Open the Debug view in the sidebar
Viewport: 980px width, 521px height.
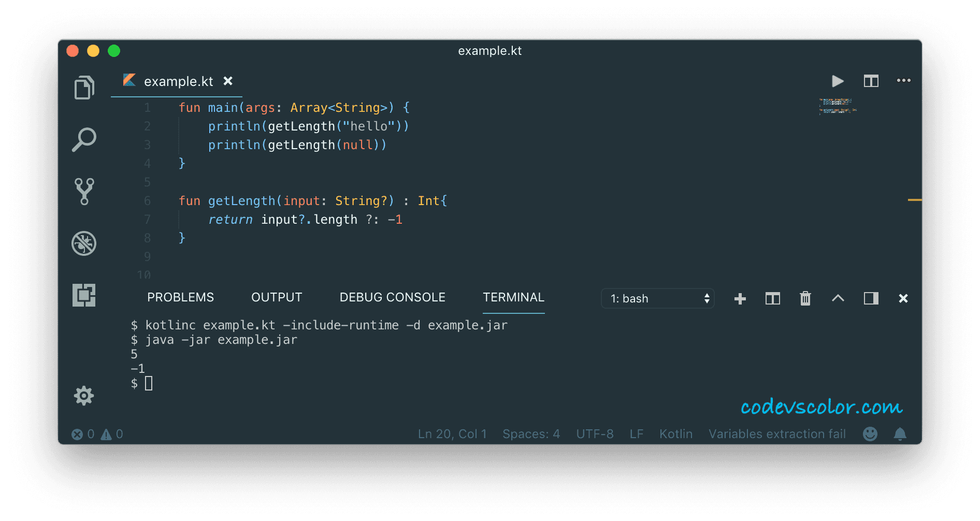(x=84, y=243)
